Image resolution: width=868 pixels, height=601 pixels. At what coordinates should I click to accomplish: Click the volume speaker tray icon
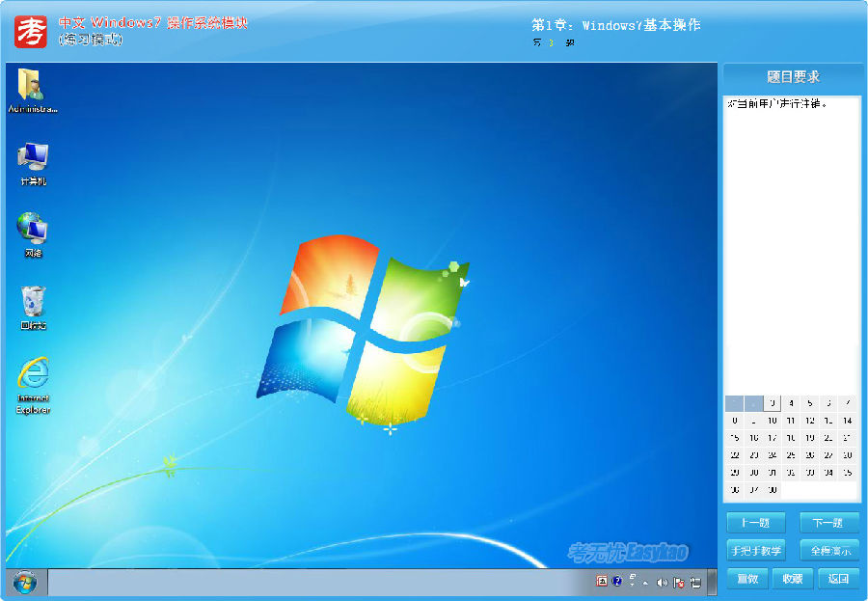click(662, 583)
